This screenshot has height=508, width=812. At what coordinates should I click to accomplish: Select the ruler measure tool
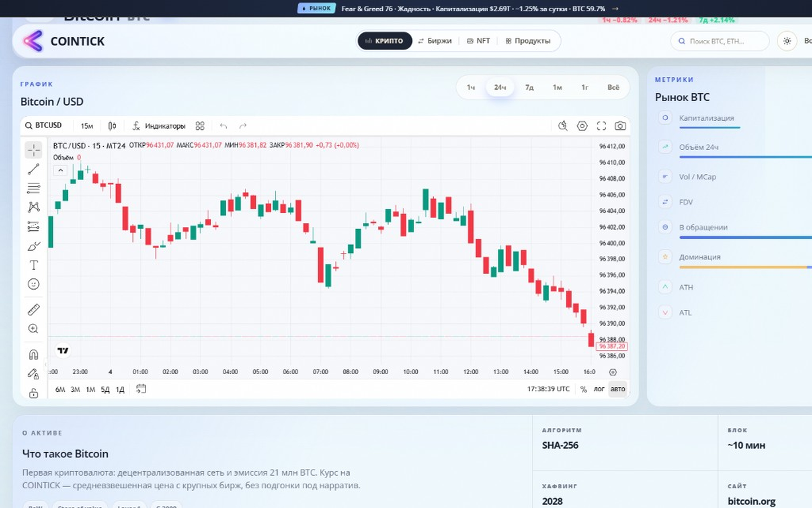(x=34, y=309)
